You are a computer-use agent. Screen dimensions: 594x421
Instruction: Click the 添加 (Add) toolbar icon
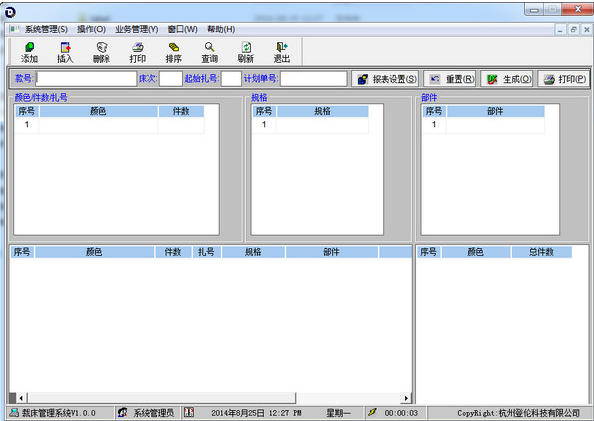click(30, 52)
